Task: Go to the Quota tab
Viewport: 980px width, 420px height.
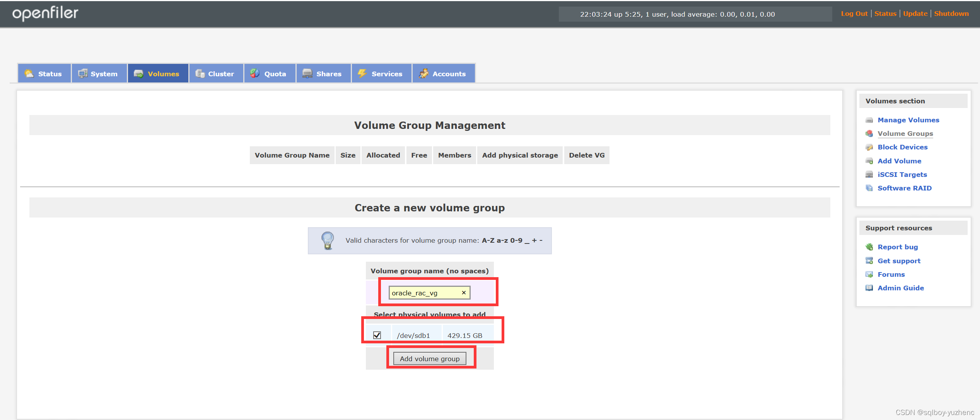Action: click(270, 74)
